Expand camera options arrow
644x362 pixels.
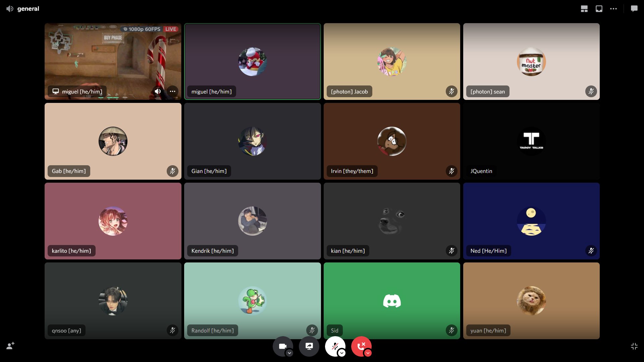[289, 353]
